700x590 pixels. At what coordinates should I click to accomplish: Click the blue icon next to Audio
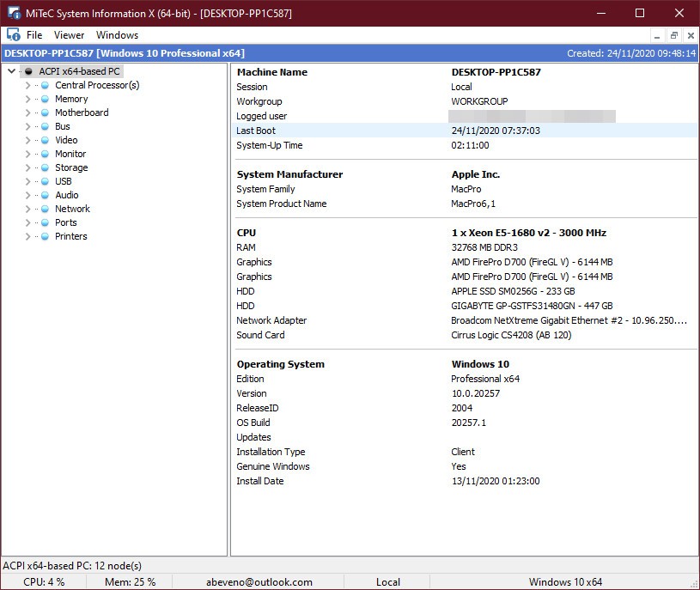[x=45, y=196]
